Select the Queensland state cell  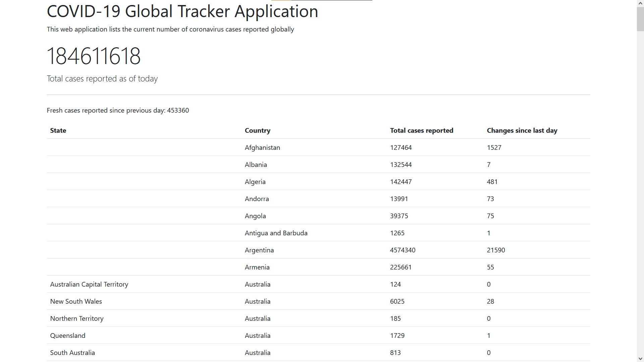click(67, 336)
